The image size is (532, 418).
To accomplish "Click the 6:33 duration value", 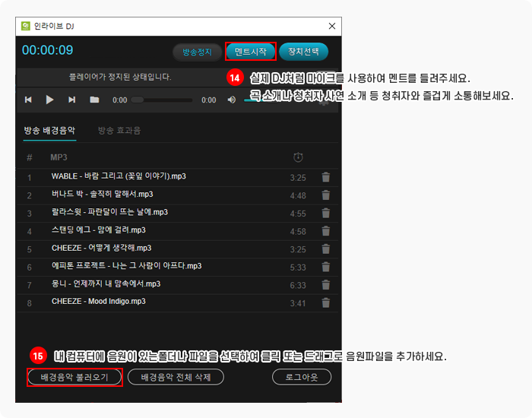I will click(298, 285).
